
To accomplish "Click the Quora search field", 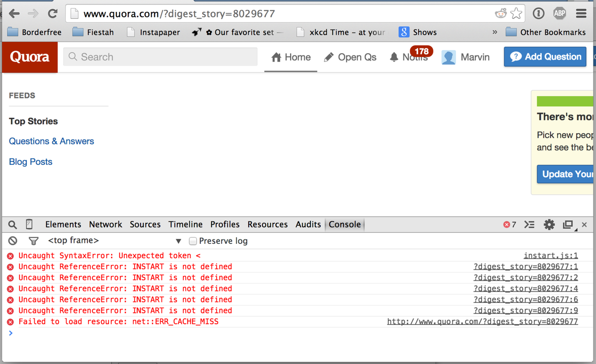I will pos(160,57).
